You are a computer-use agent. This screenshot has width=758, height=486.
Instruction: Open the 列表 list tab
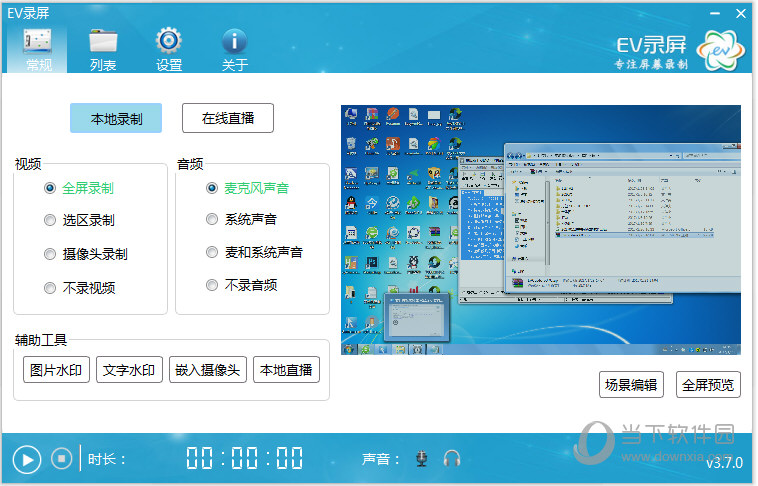pyautogui.click(x=103, y=50)
